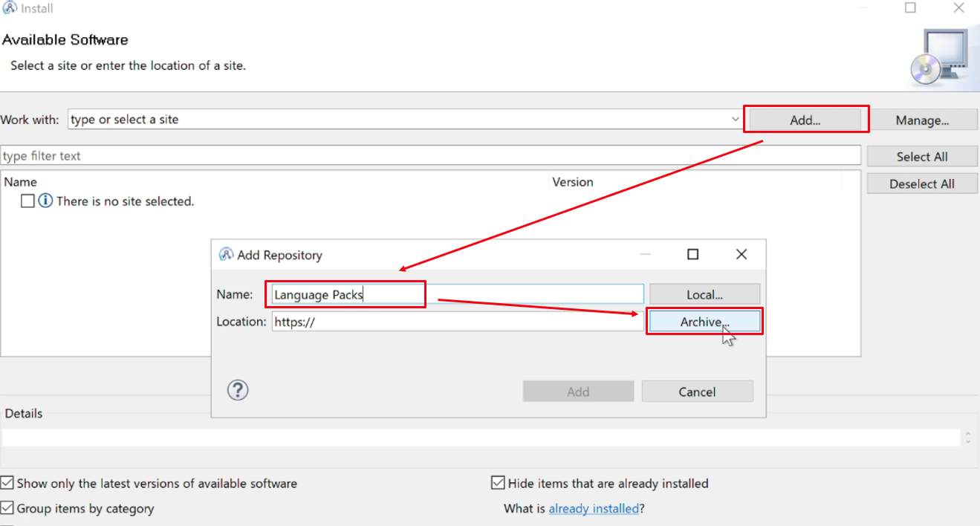Click the Name field containing 'Language Packs'
The image size is (980, 526).
click(458, 294)
